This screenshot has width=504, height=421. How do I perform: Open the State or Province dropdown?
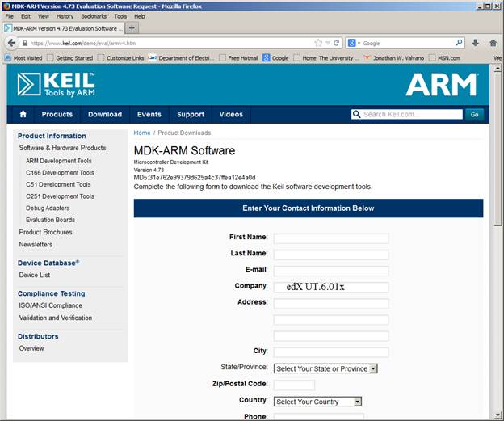[x=325, y=368]
